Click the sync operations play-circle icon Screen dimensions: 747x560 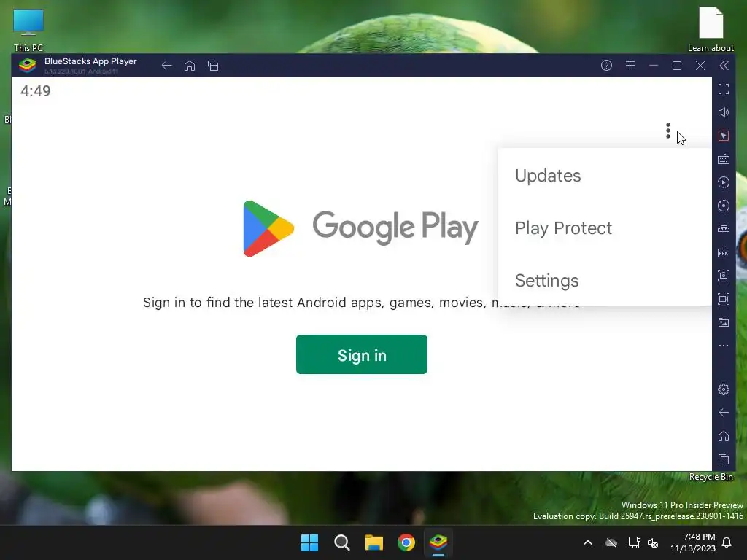coord(723,182)
